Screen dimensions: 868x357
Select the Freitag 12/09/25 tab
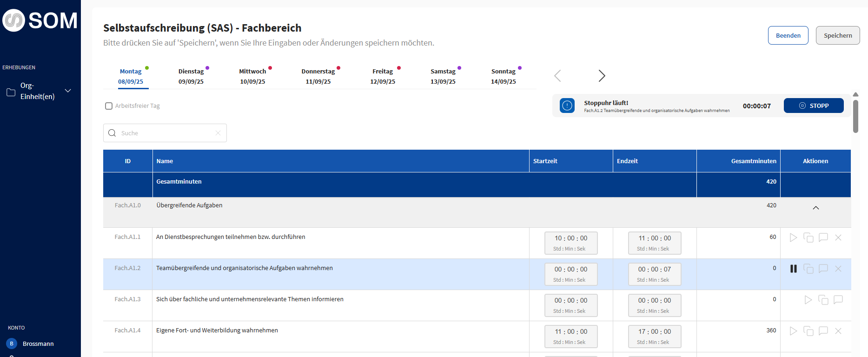coord(383,76)
